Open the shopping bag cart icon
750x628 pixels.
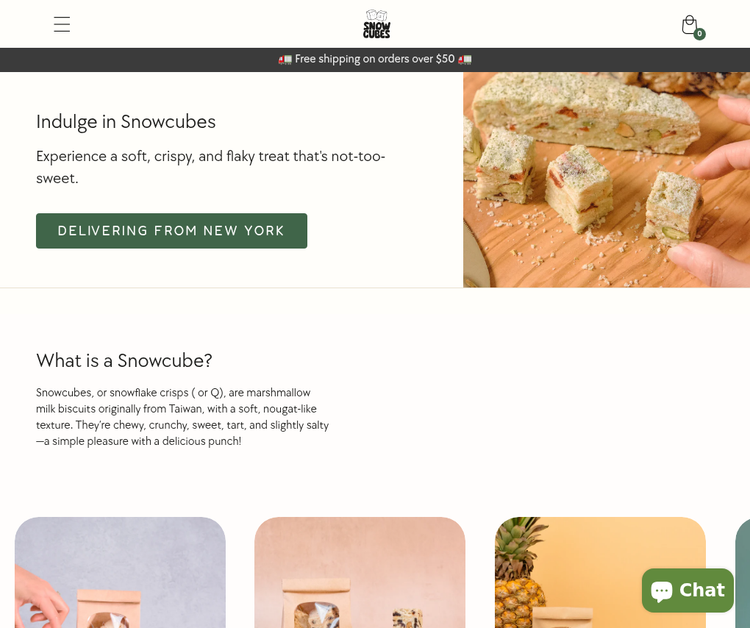[689, 25]
